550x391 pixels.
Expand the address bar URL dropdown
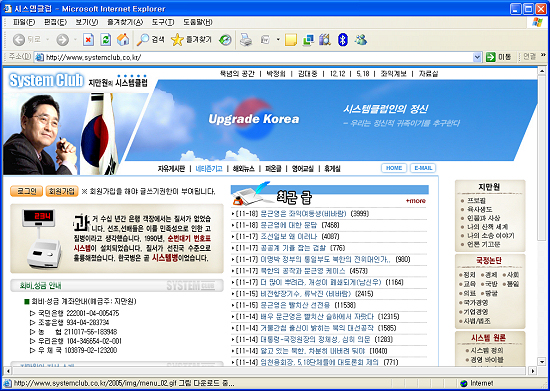(477, 57)
